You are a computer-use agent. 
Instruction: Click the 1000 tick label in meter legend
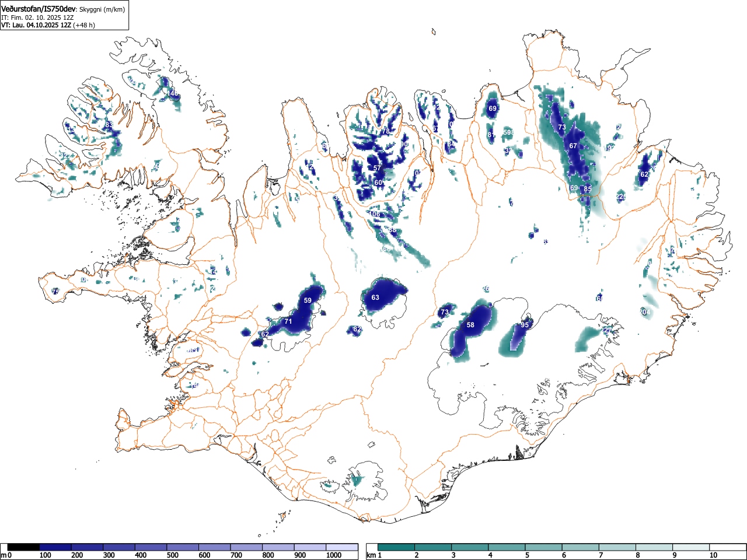pyautogui.click(x=334, y=555)
